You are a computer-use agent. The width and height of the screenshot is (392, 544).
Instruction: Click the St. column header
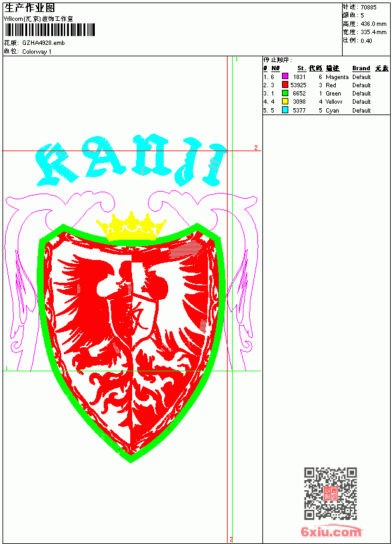[302, 68]
